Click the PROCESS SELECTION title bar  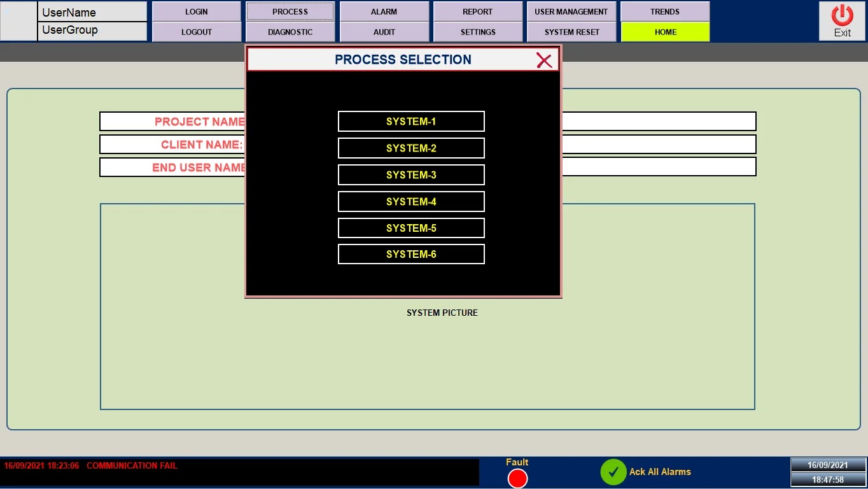(x=403, y=60)
